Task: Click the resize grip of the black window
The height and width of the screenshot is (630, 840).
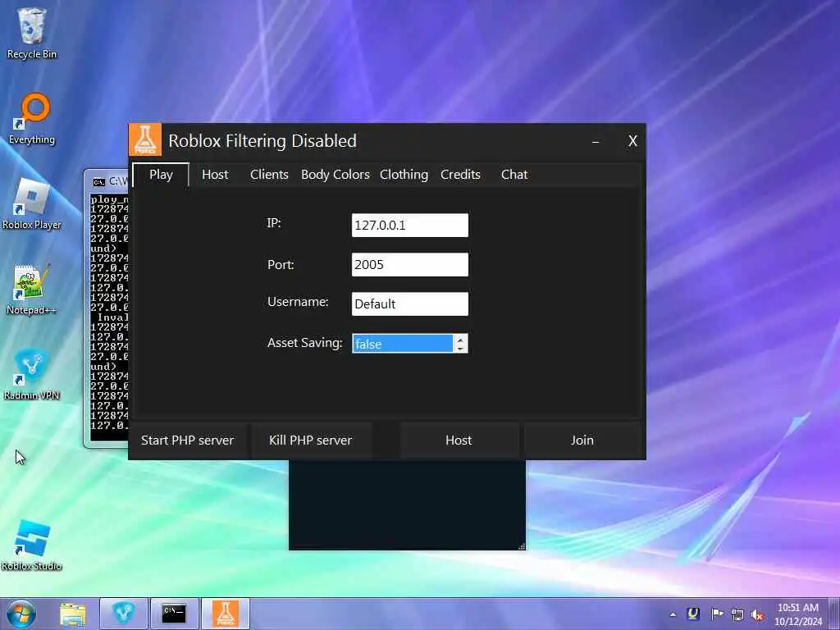Action: 522,546
